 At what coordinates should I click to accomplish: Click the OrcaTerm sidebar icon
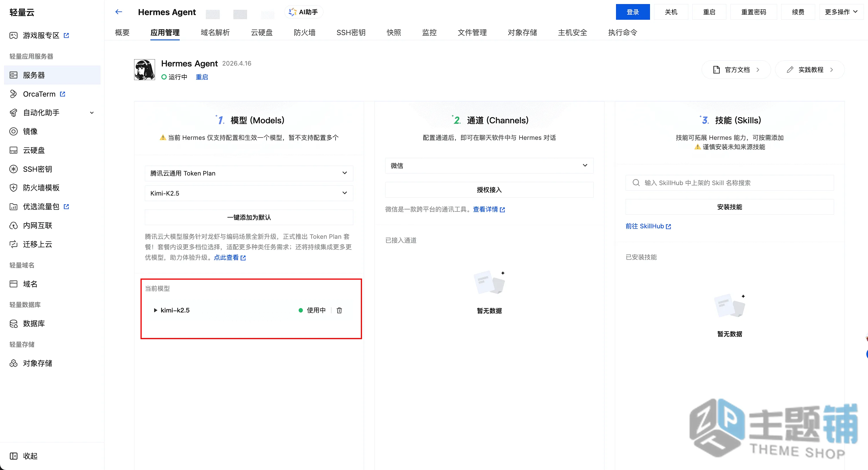(13, 94)
